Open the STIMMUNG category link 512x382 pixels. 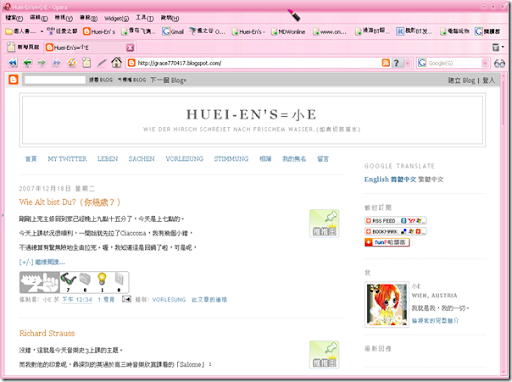[x=231, y=159]
